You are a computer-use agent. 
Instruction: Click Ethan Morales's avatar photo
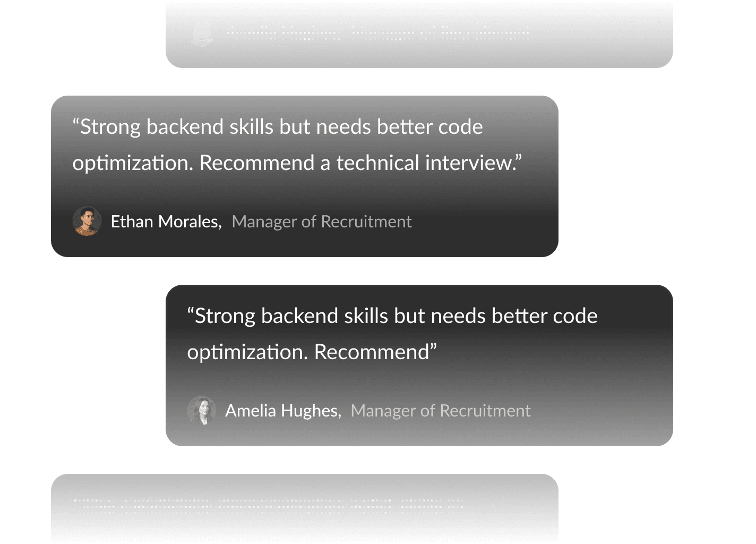click(87, 221)
